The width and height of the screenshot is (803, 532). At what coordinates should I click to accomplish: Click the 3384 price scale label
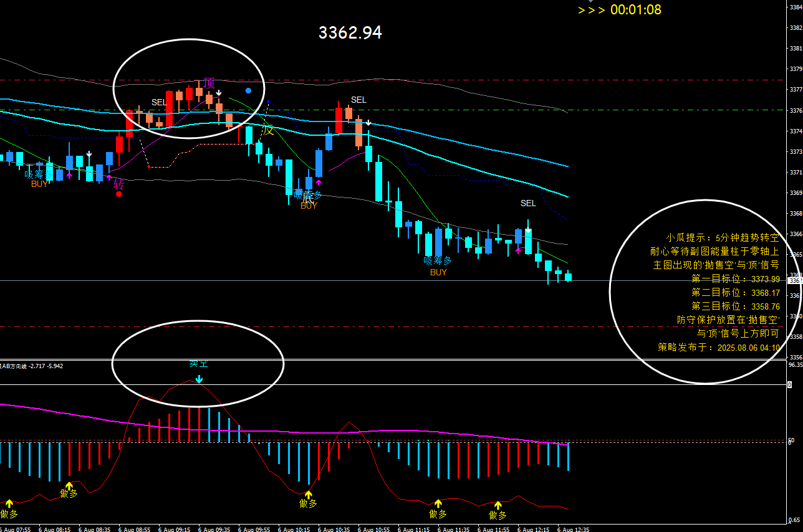pyautogui.click(x=796, y=7)
